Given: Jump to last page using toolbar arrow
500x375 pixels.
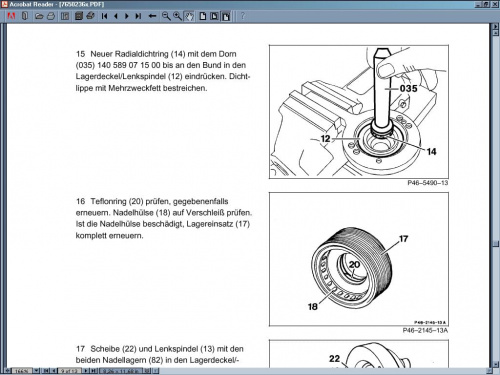Looking at the screenshot, I should pos(138,16).
